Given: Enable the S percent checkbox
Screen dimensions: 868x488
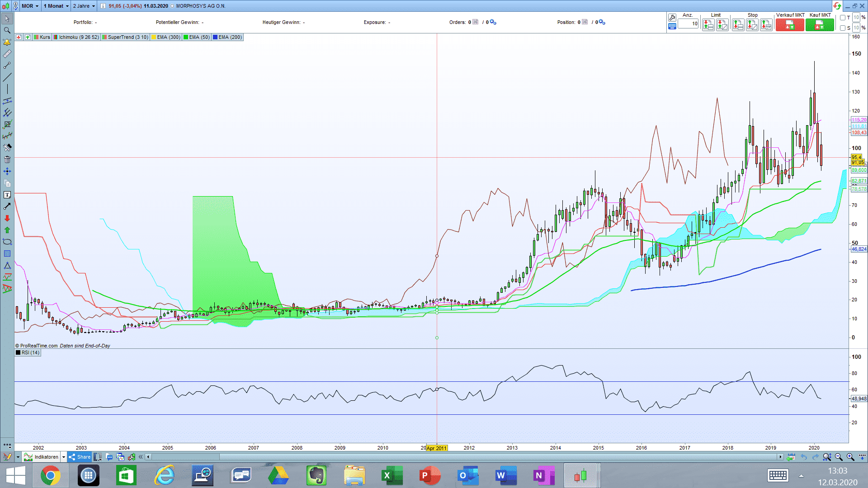Looking at the screenshot, I should pyautogui.click(x=843, y=28).
